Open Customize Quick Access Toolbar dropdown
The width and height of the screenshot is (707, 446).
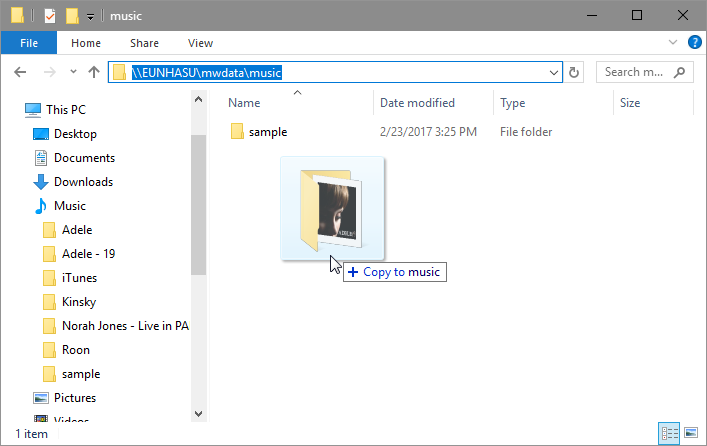91,17
